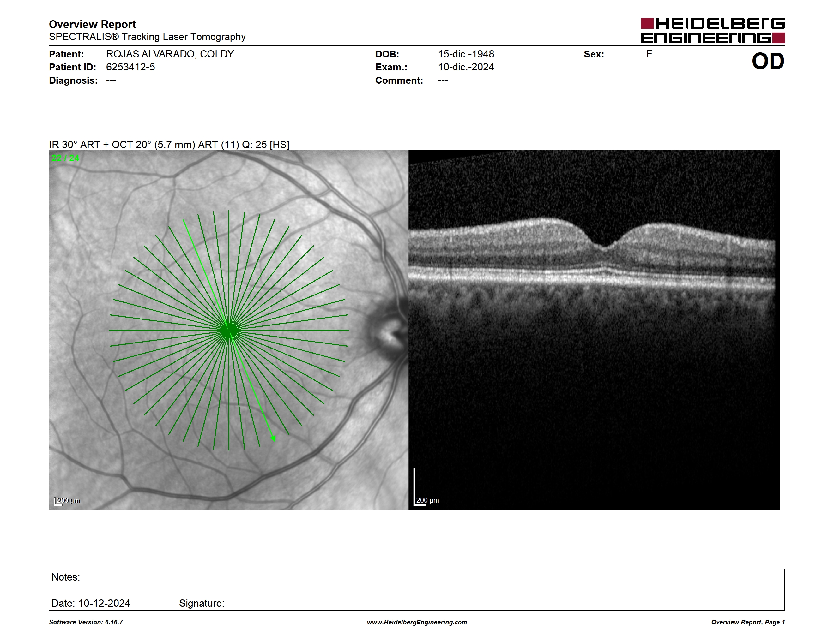The width and height of the screenshot is (834, 644).
Task: Click the Comment label
Action: pos(399,80)
